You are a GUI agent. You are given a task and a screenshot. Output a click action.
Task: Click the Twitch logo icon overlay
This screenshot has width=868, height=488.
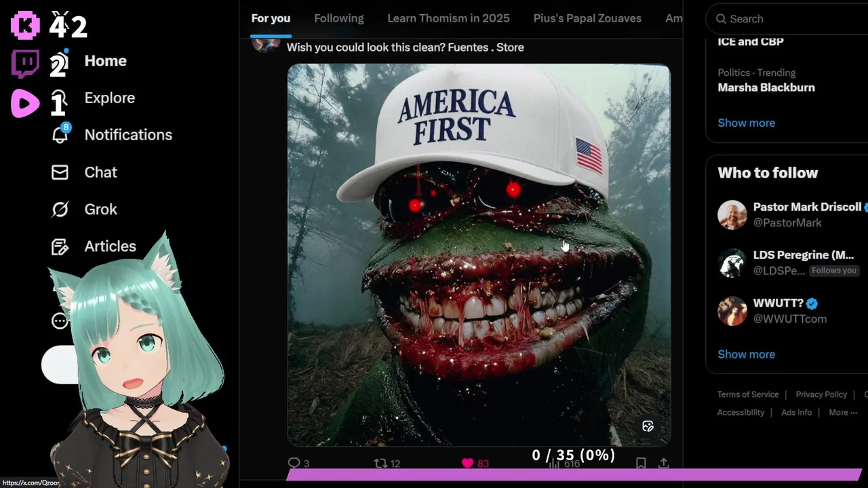click(x=25, y=64)
